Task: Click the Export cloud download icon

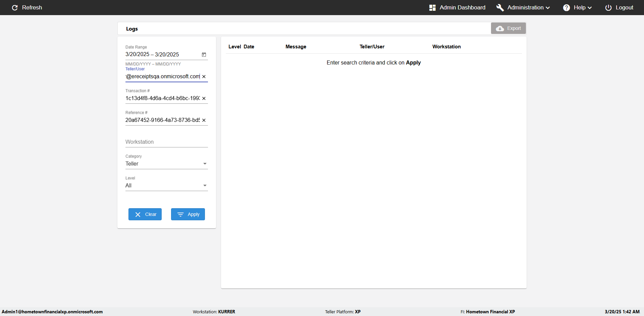Action: click(500, 29)
